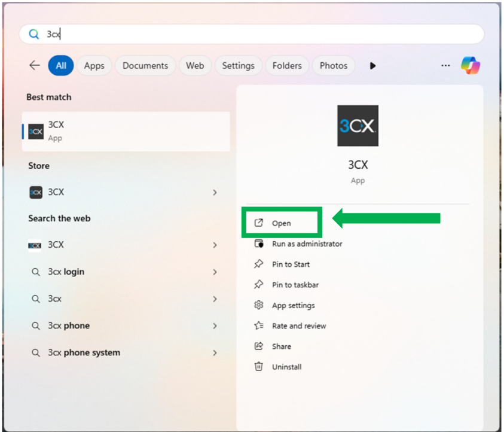Image resolution: width=504 pixels, height=432 pixels.
Task: Click the Copilot icon in search panel
Action: click(x=471, y=65)
